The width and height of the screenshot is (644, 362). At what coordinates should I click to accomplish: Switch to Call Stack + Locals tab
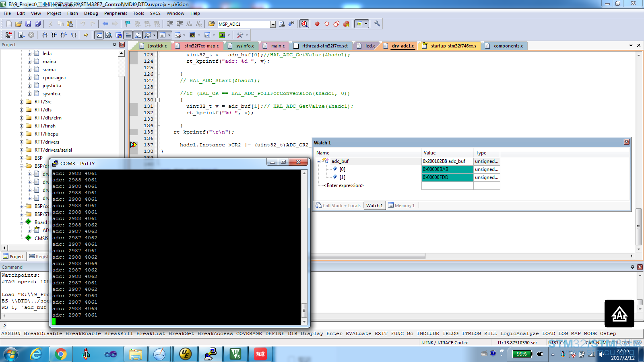click(x=339, y=206)
